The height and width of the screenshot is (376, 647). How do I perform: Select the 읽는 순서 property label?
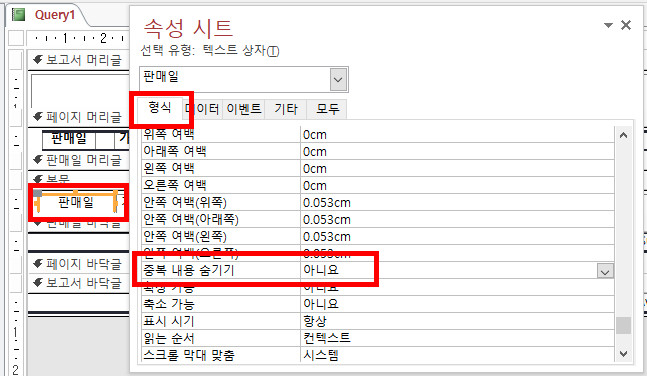169,338
